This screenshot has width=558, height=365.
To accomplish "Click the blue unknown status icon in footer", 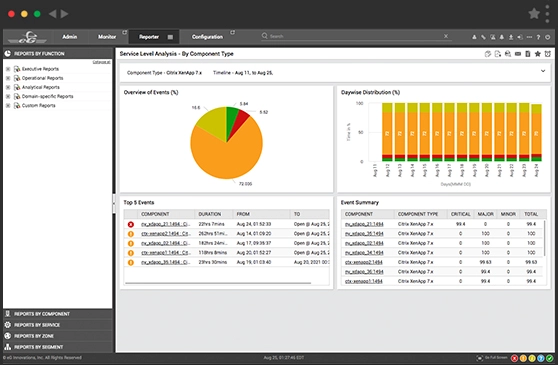I will (541, 358).
